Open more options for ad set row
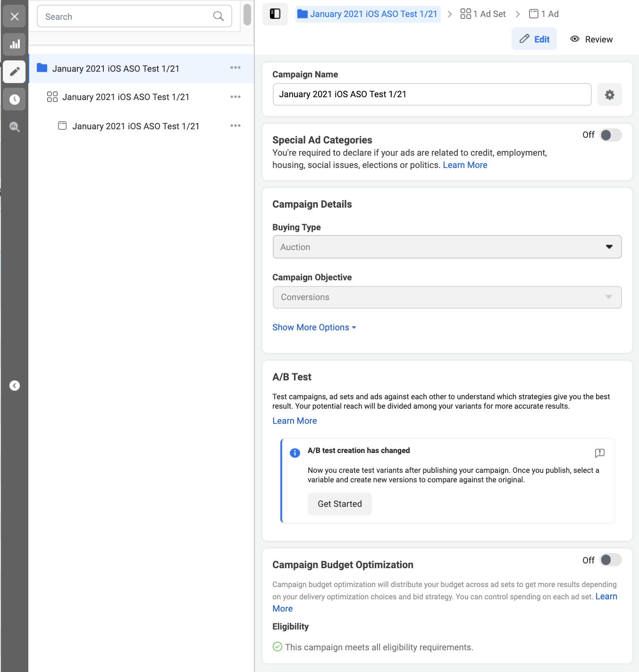 click(x=235, y=97)
